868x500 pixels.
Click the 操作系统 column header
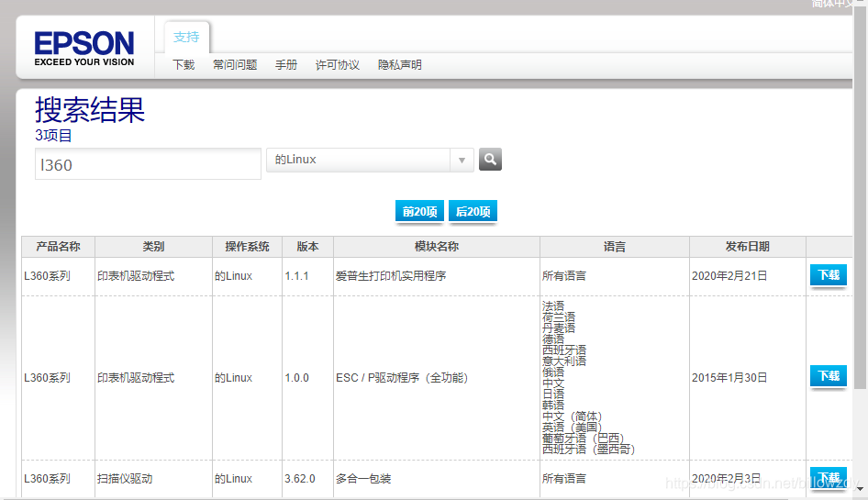(x=247, y=247)
